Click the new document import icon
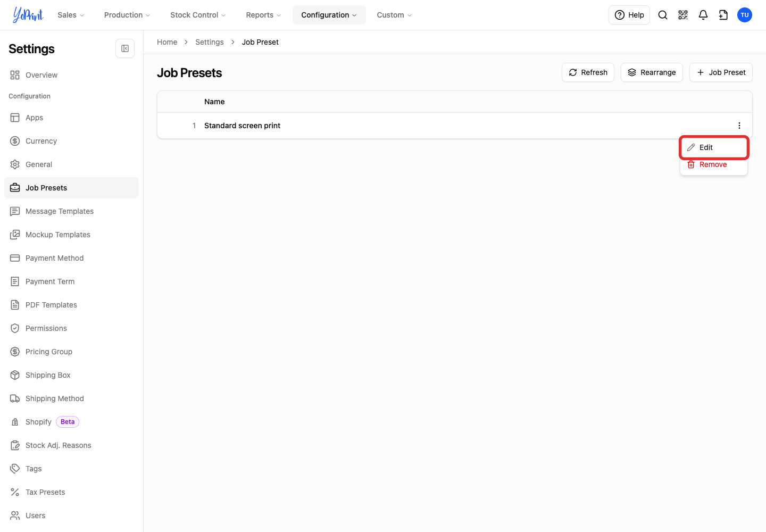Viewport: 766px width, 532px height. click(723, 15)
